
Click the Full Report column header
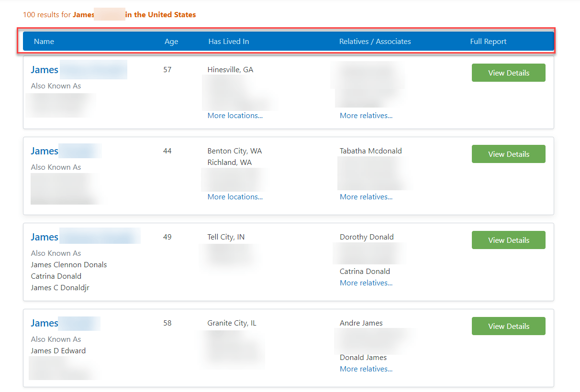pyautogui.click(x=488, y=42)
